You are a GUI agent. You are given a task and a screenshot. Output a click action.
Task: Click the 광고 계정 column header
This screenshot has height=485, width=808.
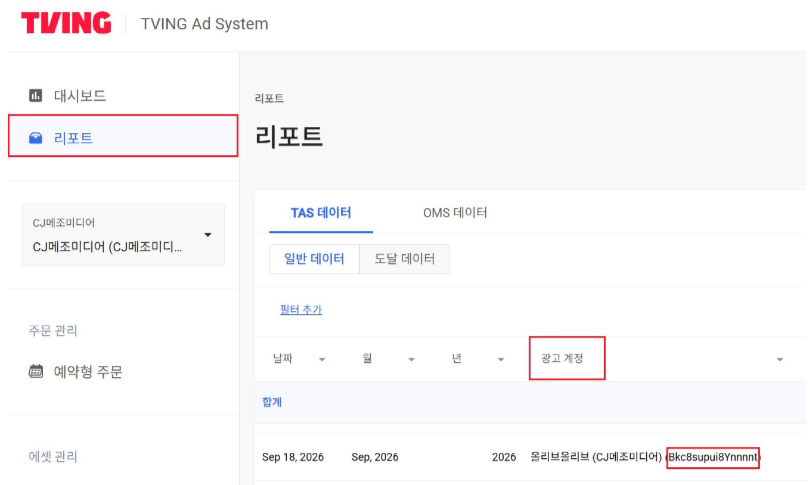click(x=562, y=358)
